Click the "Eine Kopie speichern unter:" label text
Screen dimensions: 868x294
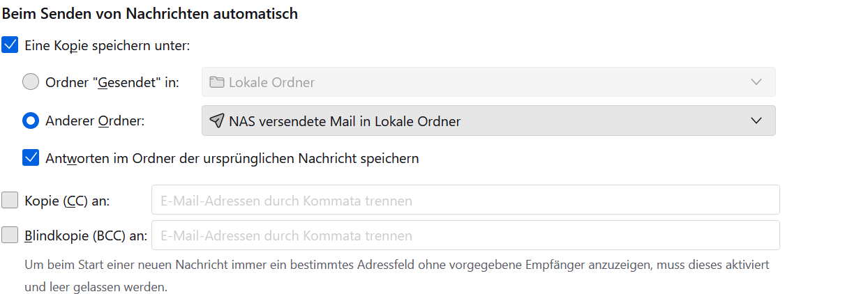tap(107, 46)
